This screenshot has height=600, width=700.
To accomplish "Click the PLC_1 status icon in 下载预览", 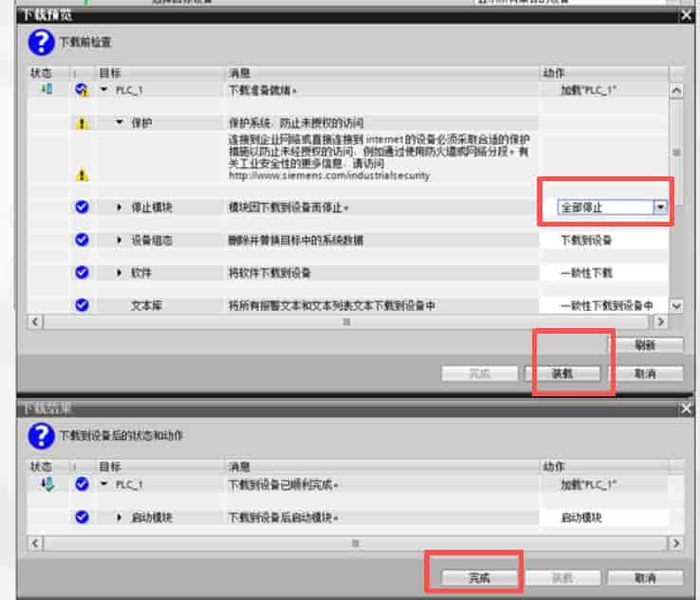I will click(x=82, y=90).
